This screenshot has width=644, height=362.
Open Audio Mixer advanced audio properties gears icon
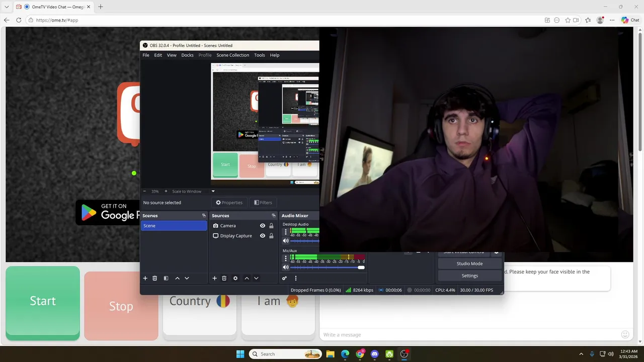click(x=284, y=278)
